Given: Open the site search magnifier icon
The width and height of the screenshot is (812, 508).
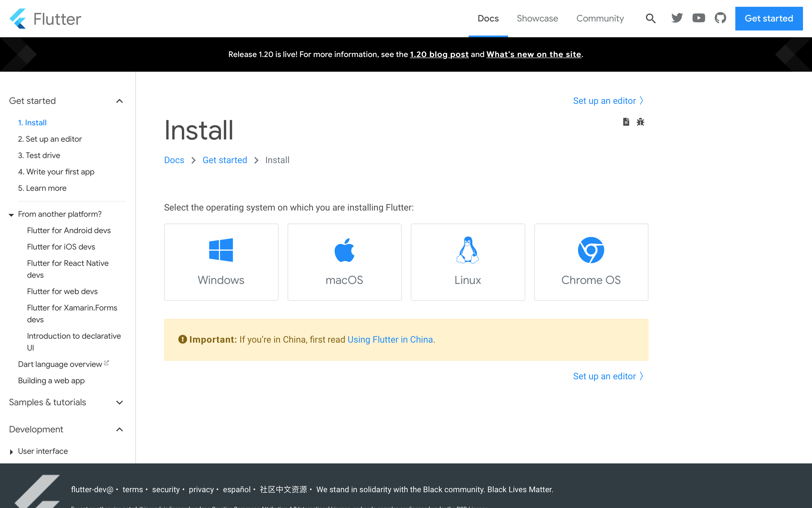Looking at the screenshot, I should (x=651, y=18).
